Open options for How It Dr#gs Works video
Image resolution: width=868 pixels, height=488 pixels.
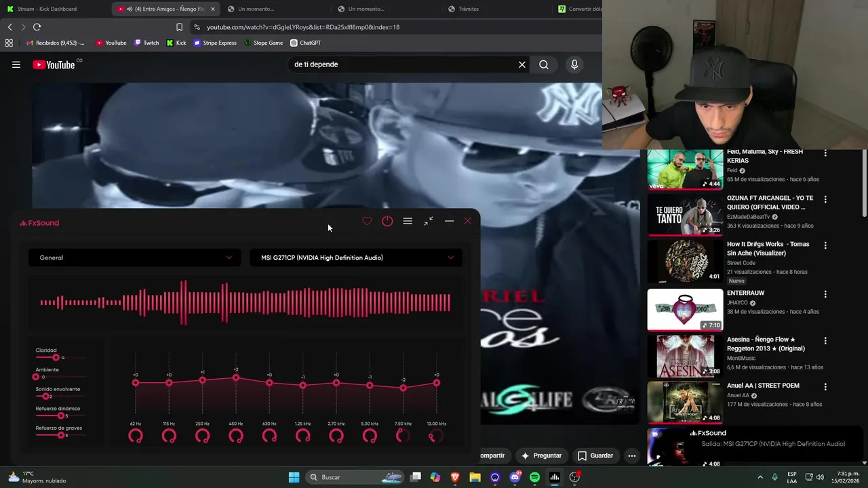[x=825, y=245]
